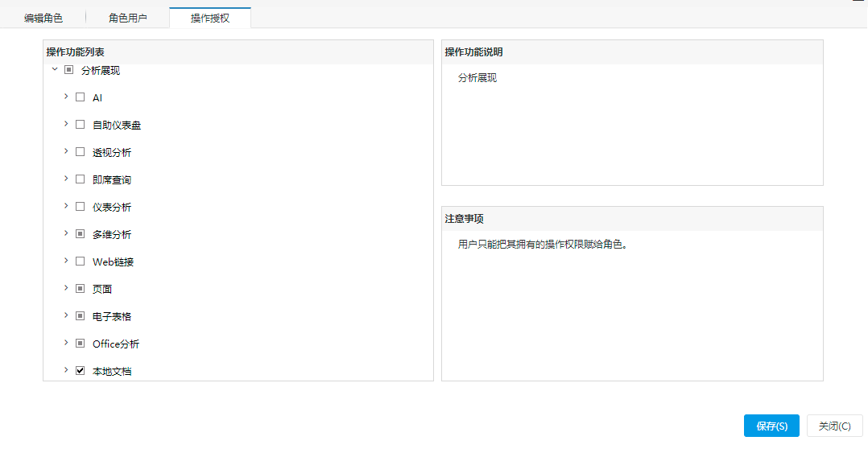Expand the AI tree node
Screen dimensions: 868x453
coord(66,97)
